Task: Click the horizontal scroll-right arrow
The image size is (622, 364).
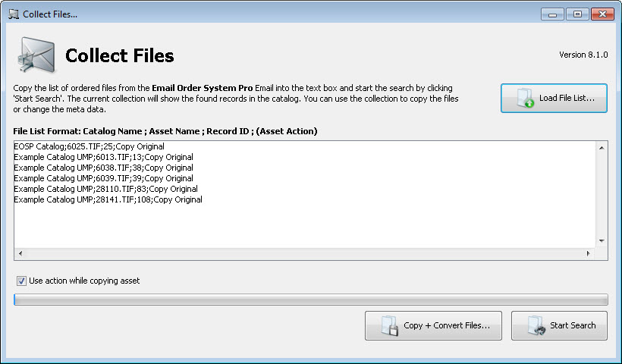Action: coord(588,253)
